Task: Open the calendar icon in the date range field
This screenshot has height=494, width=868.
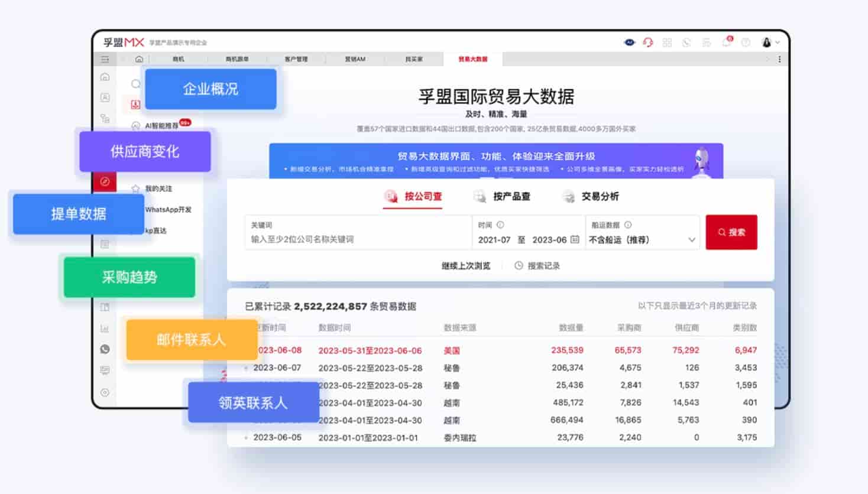Action: pos(575,239)
